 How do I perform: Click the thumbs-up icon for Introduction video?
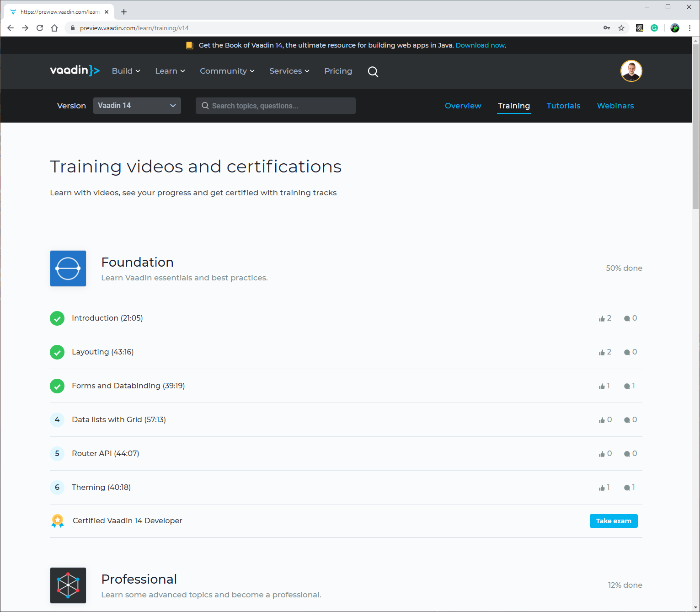(x=602, y=318)
